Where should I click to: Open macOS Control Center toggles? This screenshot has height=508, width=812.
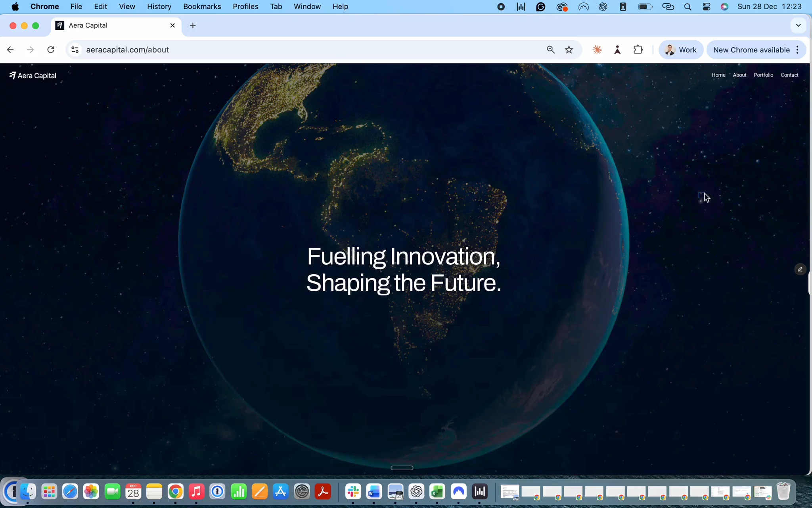pyautogui.click(x=706, y=7)
